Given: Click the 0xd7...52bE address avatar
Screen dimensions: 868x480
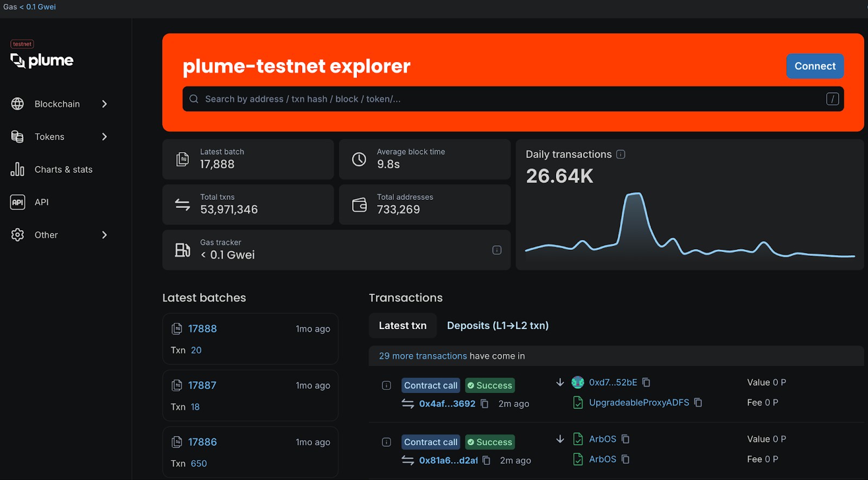Looking at the screenshot, I should pyautogui.click(x=578, y=382).
